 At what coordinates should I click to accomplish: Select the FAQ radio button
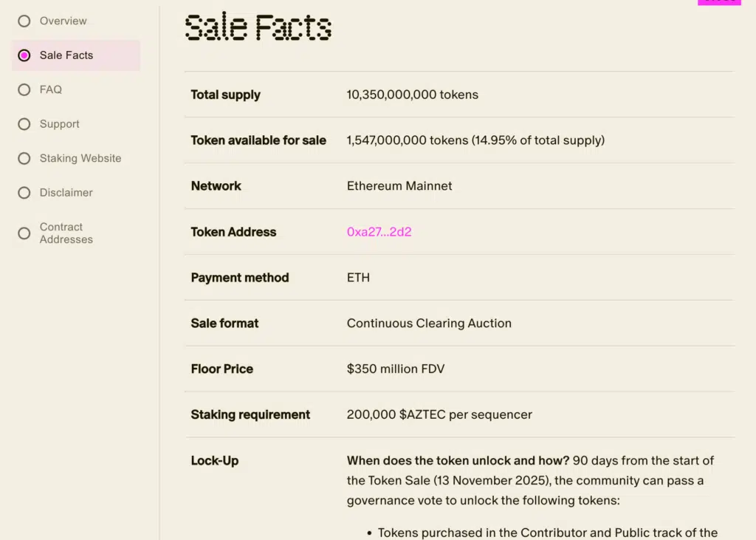coord(23,89)
